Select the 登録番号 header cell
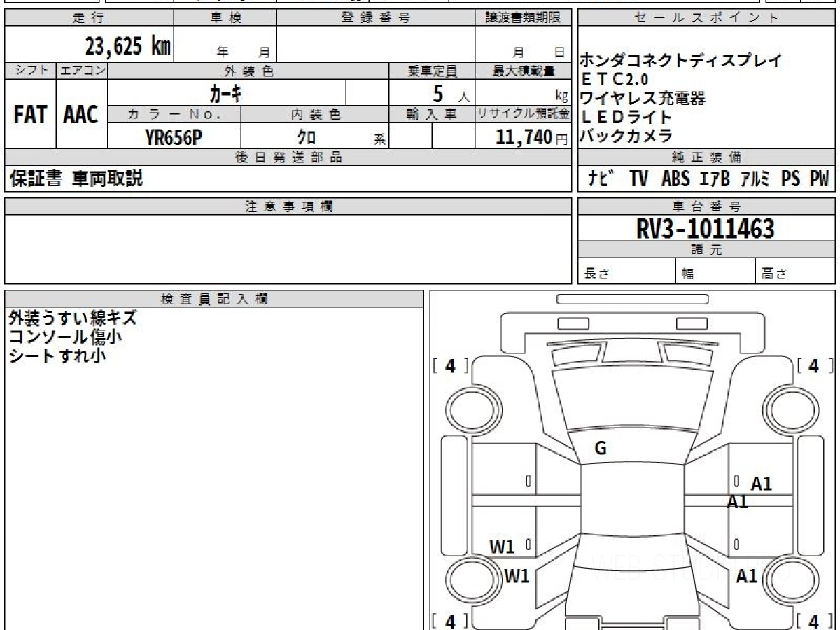This screenshot has height=630, width=840. (x=376, y=18)
